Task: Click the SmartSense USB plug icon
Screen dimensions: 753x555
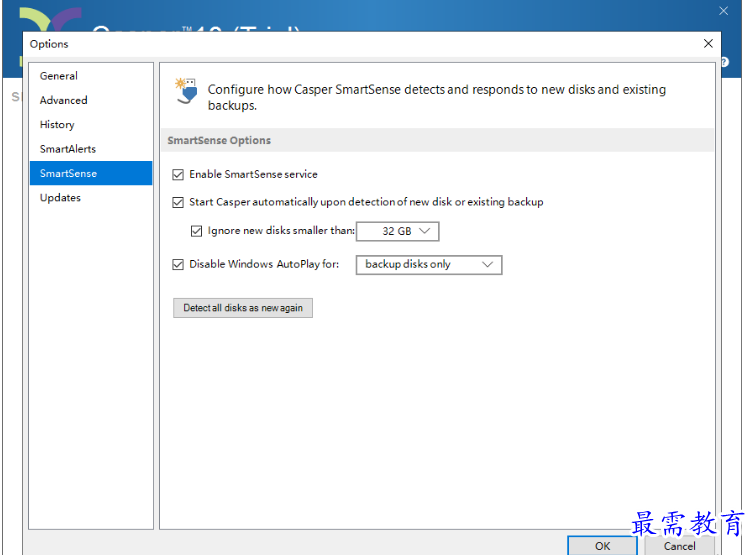Action: coord(187,91)
